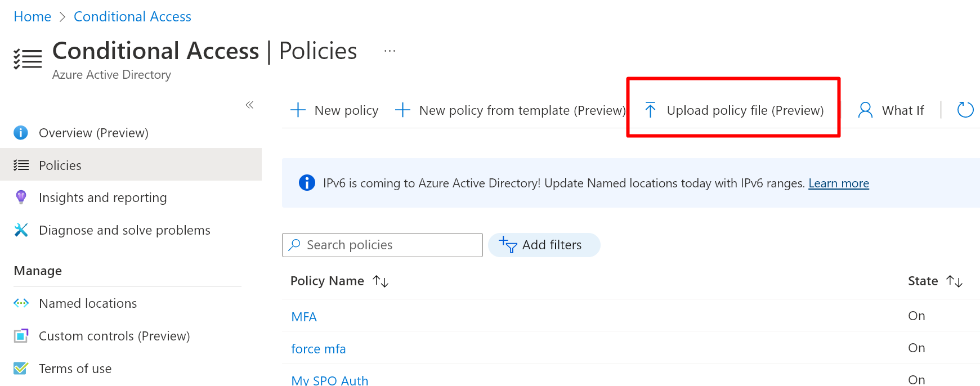Open Overview (Preview) in the sidebar
The height and width of the screenshot is (386, 980).
[93, 133]
